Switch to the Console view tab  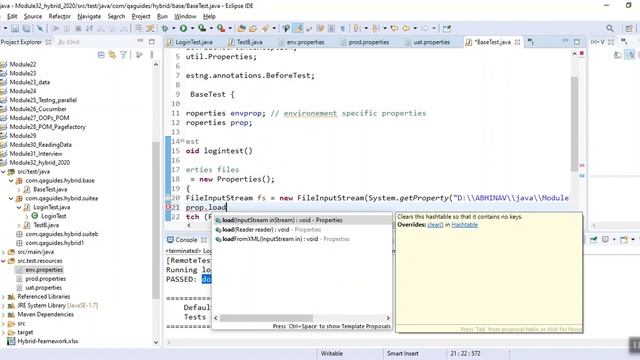[187, 240]
